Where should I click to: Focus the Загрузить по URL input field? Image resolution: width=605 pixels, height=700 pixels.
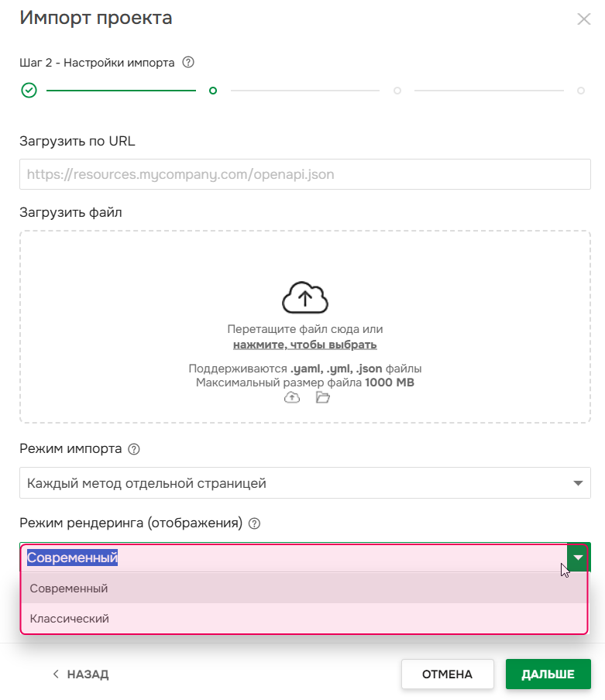[305, 174]
